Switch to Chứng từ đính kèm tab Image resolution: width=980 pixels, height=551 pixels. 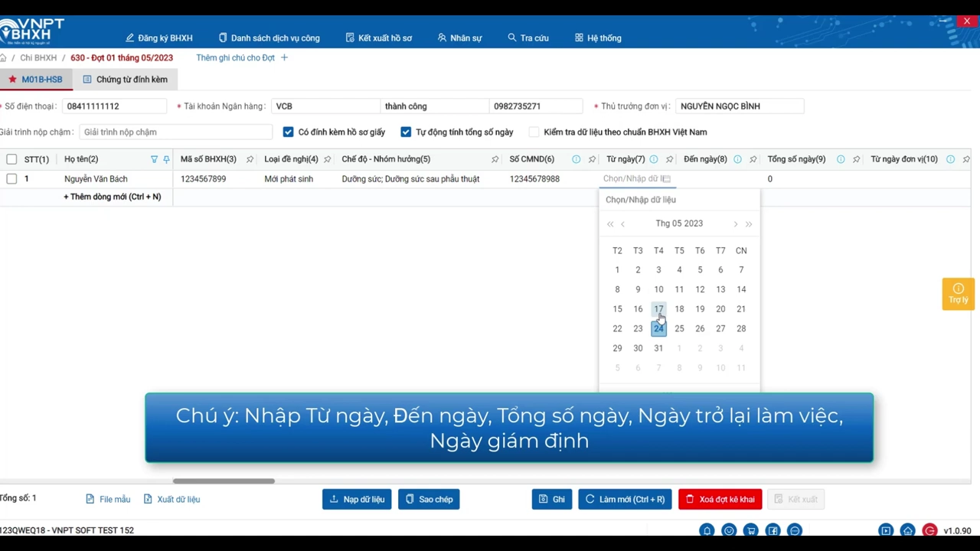(x=125, y=80)
